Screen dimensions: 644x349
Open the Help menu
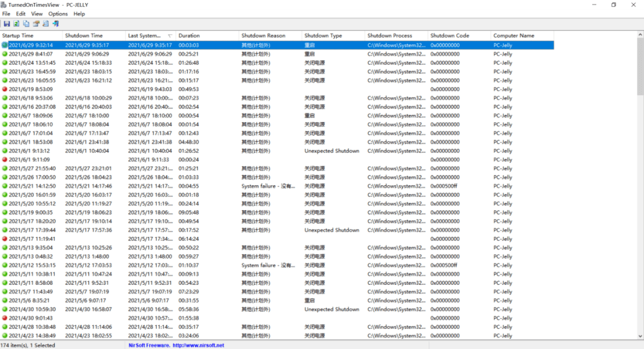[79, 14]
